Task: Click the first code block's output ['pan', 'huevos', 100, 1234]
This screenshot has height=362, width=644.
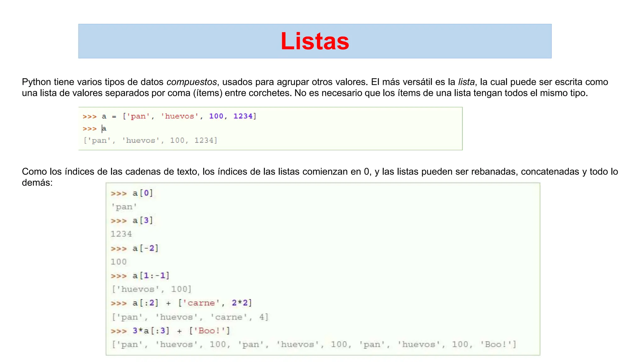Action: tap(150, 140)
